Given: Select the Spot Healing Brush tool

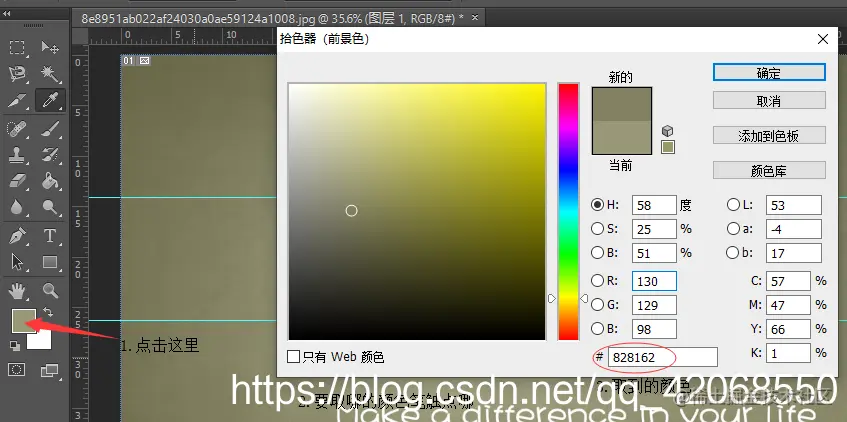Looking at the screenshot, I should point(17,129).
